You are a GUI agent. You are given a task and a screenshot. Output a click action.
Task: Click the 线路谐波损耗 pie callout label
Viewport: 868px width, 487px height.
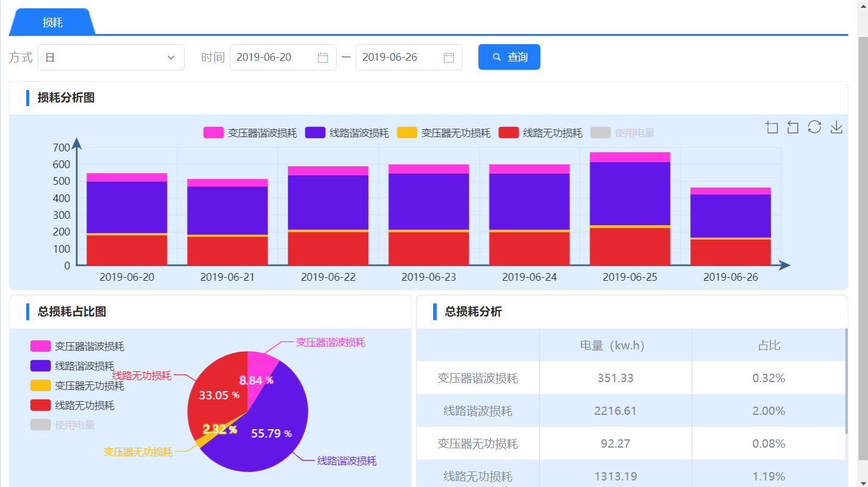tap(347, 461)
